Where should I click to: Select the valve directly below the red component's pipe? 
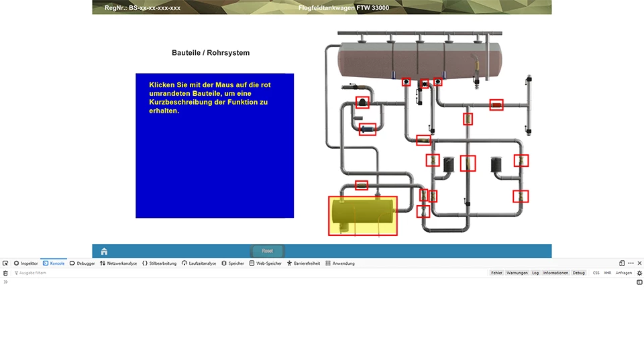pos(468,119)
